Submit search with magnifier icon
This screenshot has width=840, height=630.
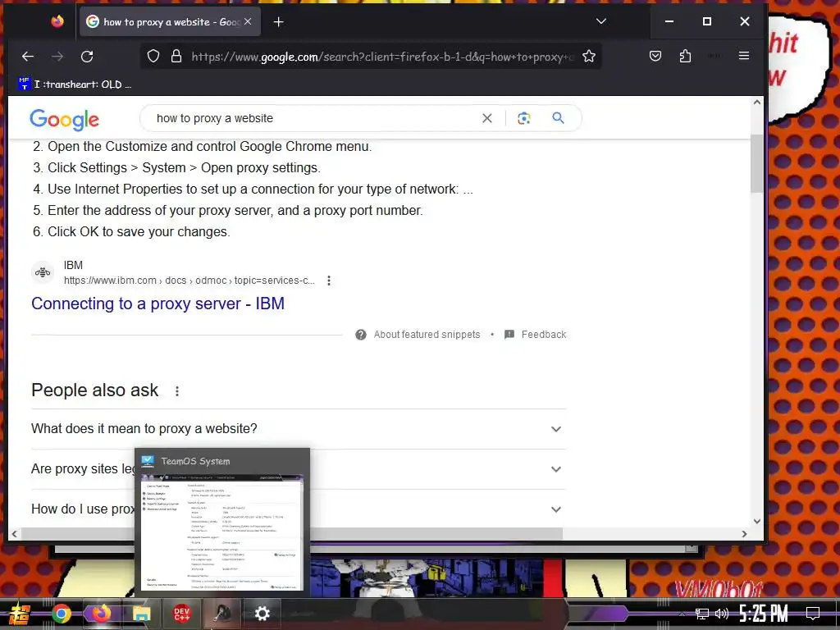(558, 118)
